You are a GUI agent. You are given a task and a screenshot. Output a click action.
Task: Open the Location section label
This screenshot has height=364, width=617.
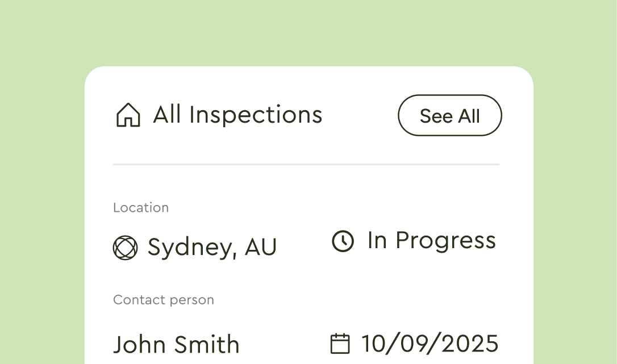tap(141, 207)
